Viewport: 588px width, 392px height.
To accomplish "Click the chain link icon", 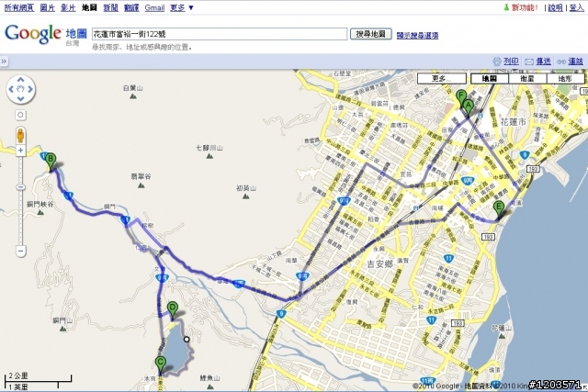I will click(561, 62).
